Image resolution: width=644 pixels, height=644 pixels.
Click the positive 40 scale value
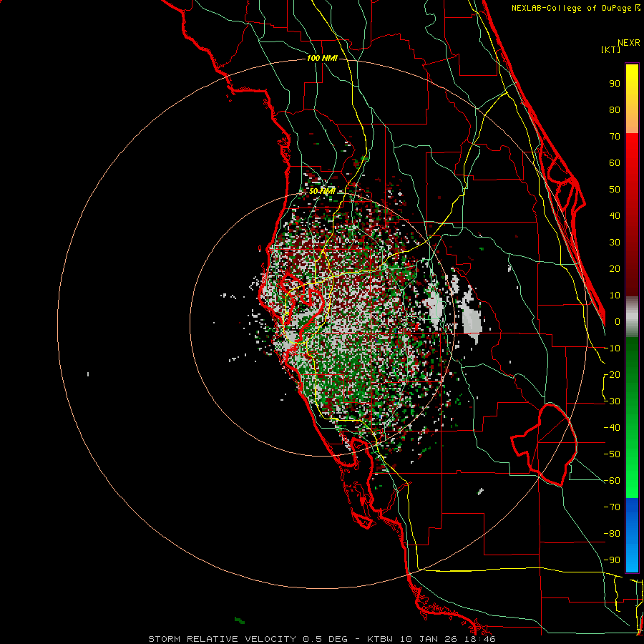click(615, 216)
